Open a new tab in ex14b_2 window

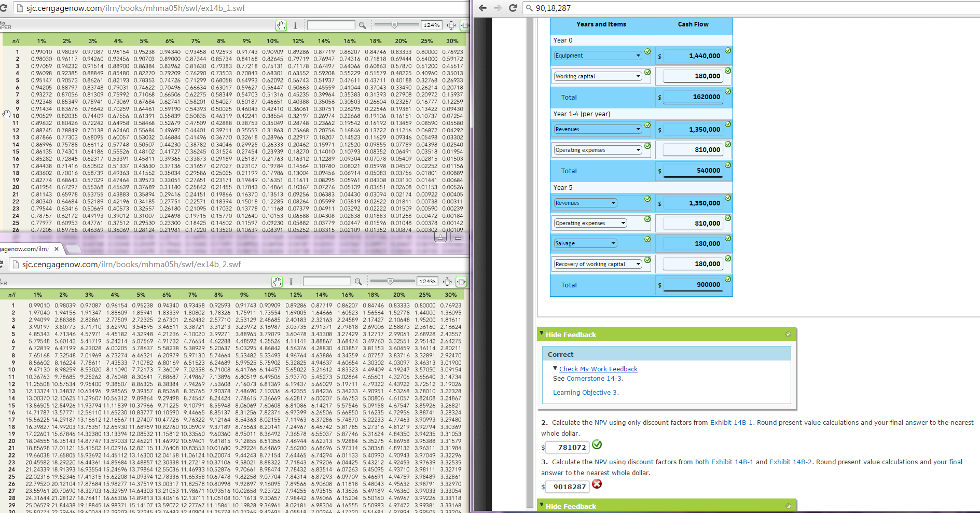point(74,249)
